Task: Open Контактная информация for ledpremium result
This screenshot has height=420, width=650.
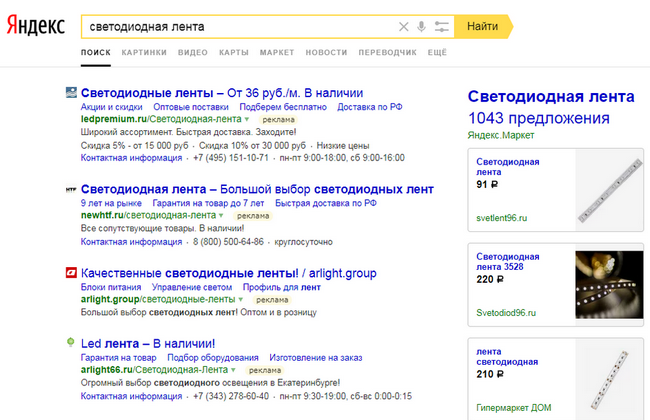Action: [131, 158]
